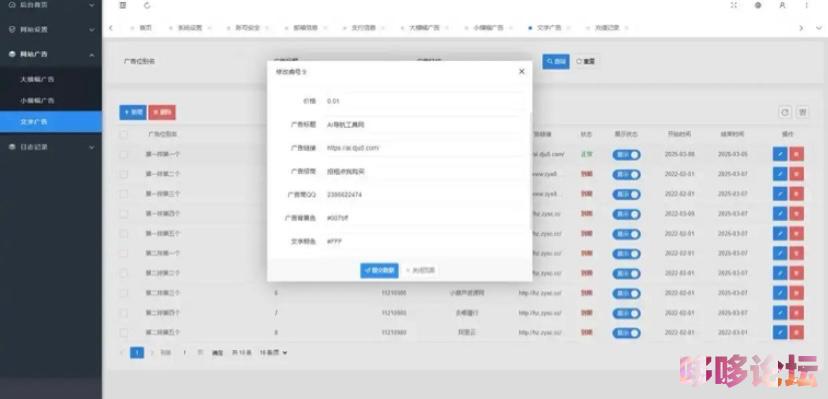Open the page-size dropdown in pagination
Image resolution: width=828 pixels, height=399 pixels.
coord(273,353)
